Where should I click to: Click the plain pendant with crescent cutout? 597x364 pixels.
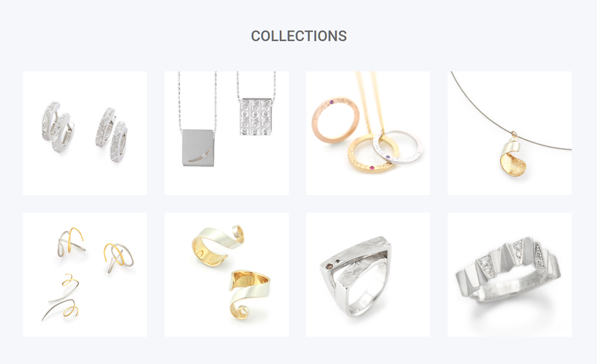point(198,148)
